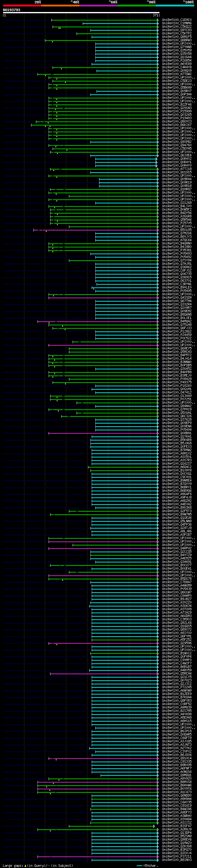The width and height of the screenshot is (197, 868).
Task: Select hit UniRef100_P25705
Action: pos(176,223)
